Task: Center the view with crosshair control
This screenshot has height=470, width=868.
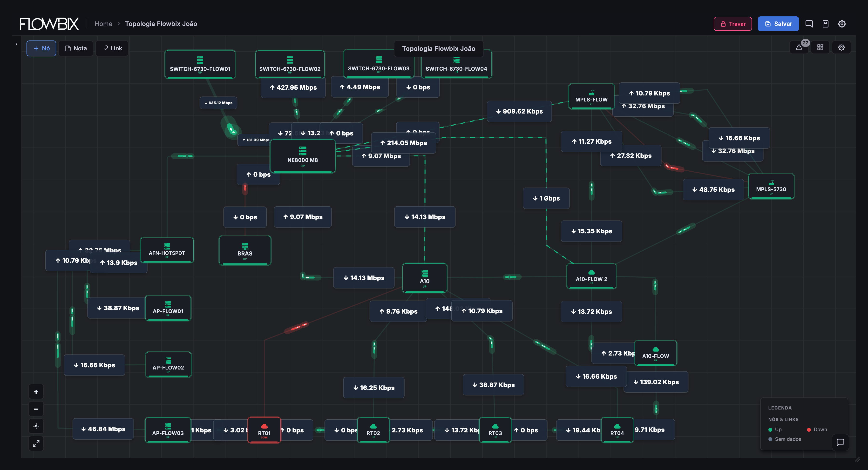Action: pyautogui.click(x=36, y=426)
